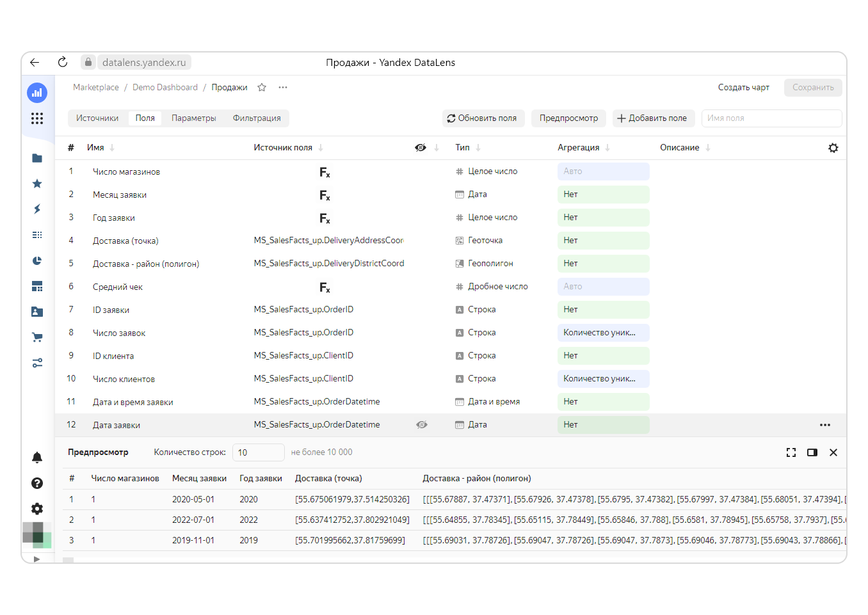The width and height of the screenshot is (868, 615).
Task: Open formula icon for Средний чек
Action: point(325,287)
